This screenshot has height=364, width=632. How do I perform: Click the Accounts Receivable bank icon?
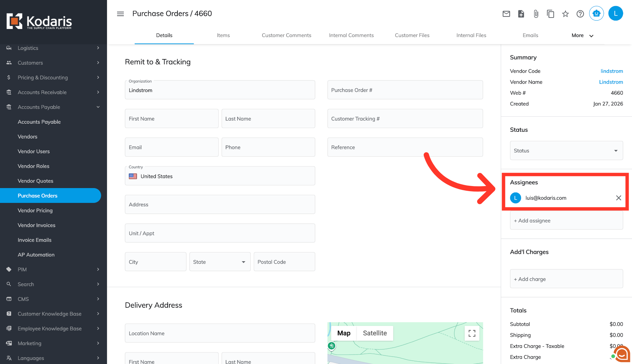(9, 92)
